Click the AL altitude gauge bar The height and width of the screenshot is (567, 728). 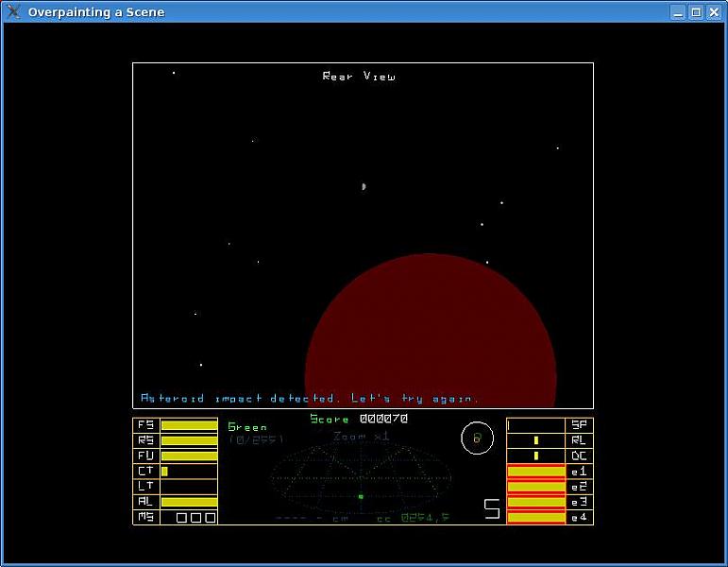click(x=189, y=502)
